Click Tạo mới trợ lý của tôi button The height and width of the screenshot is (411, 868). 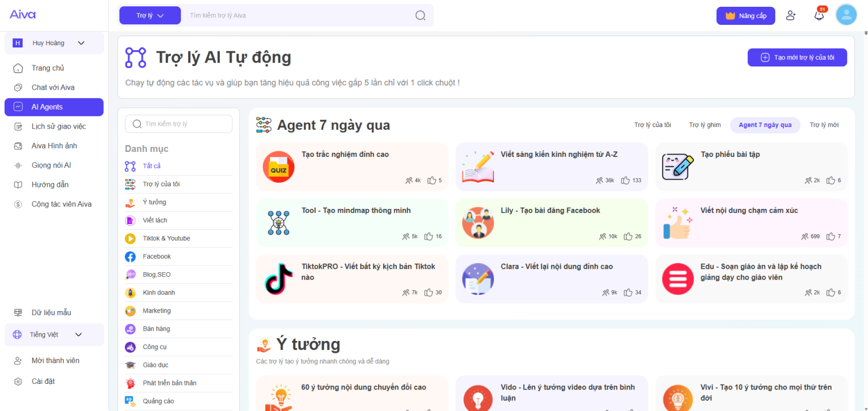797,58
